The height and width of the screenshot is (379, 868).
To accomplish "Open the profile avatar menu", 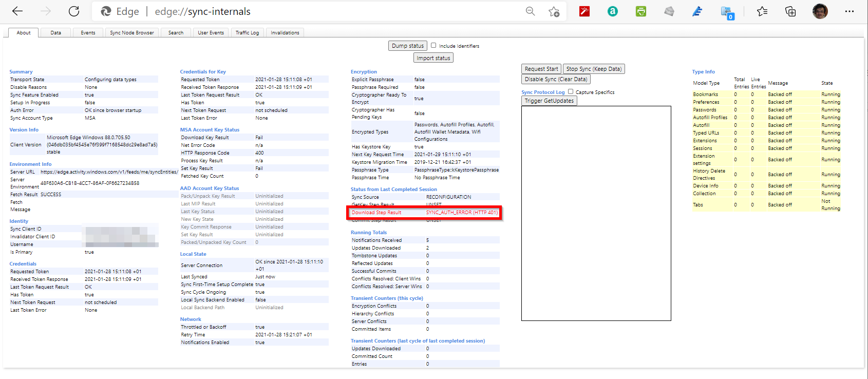I will 820,11.
